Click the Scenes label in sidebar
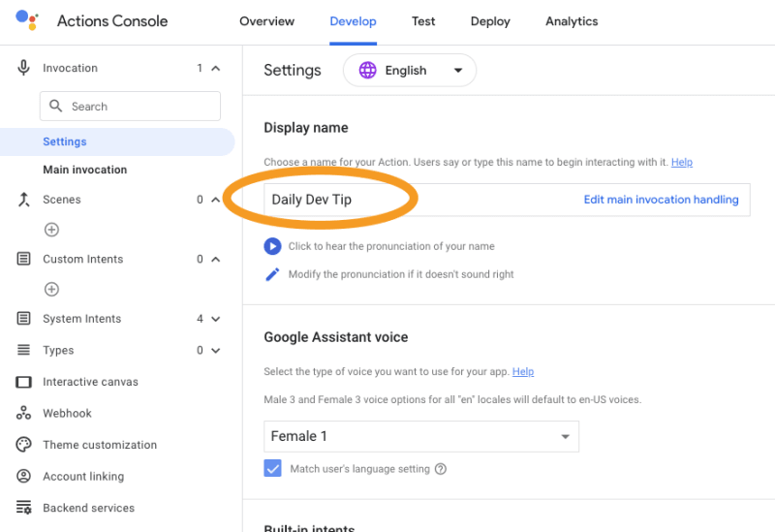Viewport: 775px width, 532px height. 62,200
